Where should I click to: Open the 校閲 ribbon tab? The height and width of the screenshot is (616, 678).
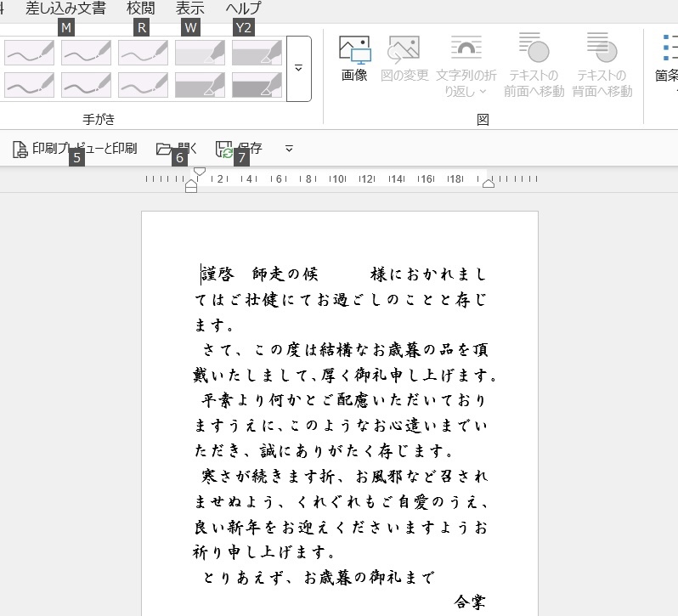click(x=140, y=8)
